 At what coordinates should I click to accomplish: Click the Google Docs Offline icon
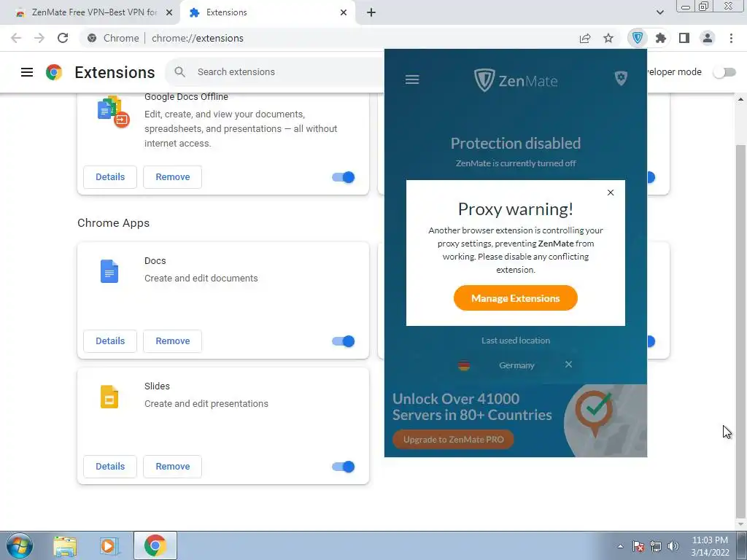point(113,112)
